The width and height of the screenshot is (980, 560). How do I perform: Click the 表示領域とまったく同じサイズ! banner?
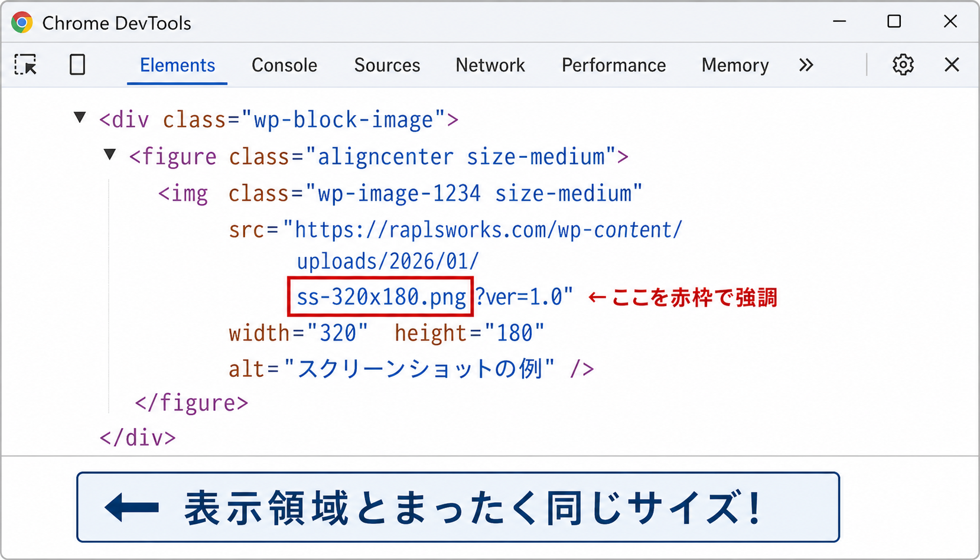458,507
